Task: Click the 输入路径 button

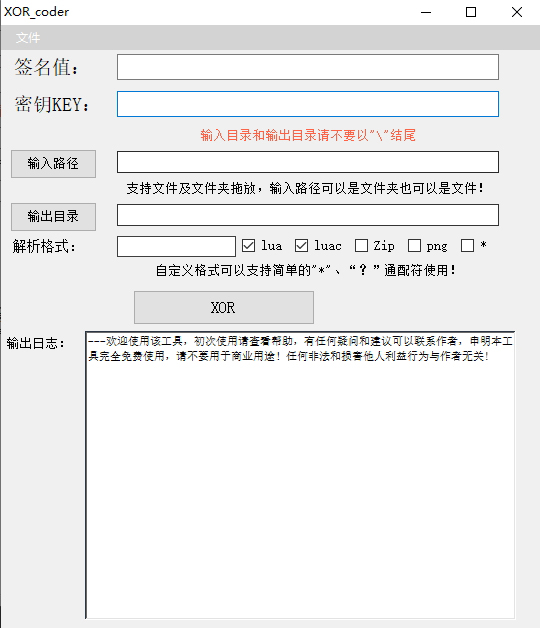Action: click(53, 164)
